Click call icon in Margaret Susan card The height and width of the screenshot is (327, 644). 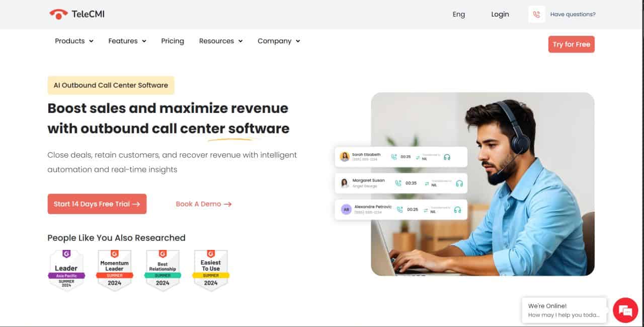coord(398,183)
